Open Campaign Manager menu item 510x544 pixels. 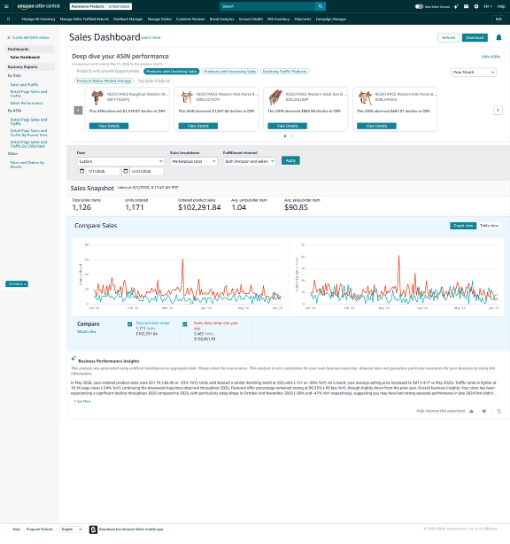point(331,19)
